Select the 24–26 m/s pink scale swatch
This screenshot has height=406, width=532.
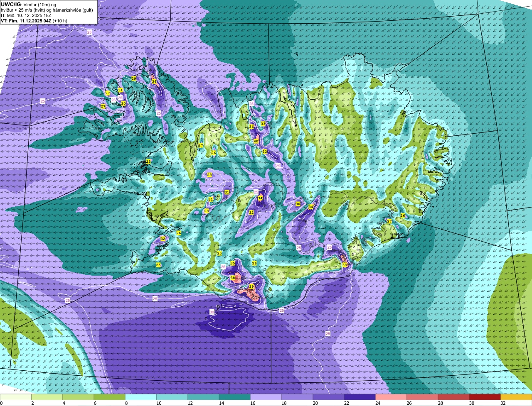[x=391, y=397]
